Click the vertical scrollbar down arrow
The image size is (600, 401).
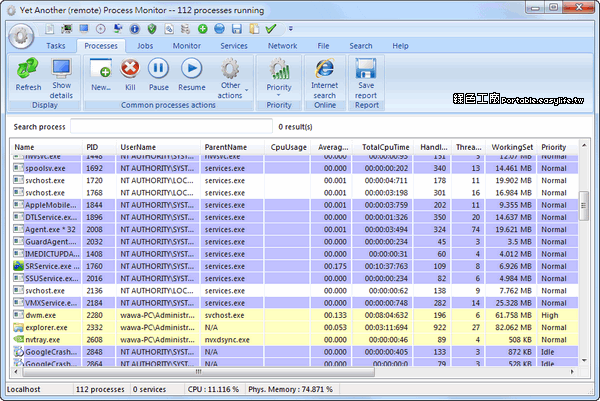(584, 360)
